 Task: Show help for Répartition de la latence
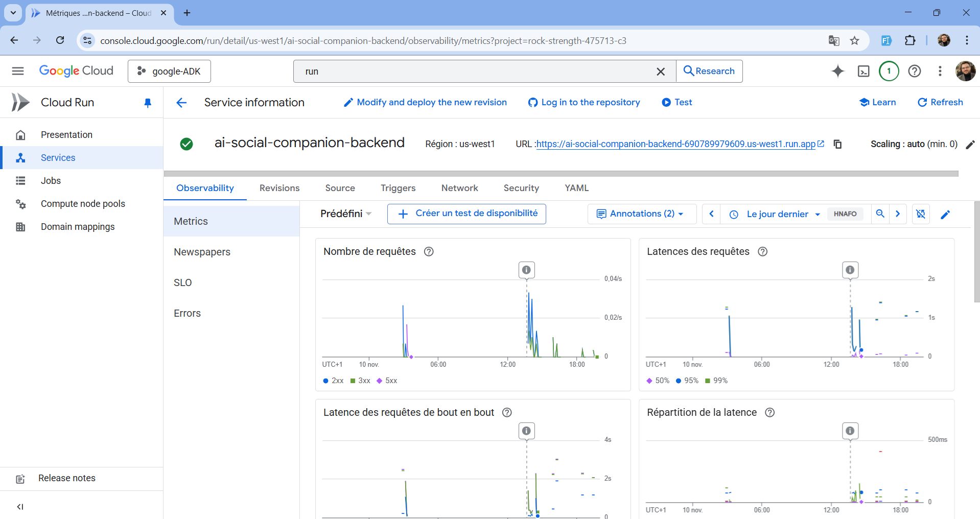tap(769, 412)
